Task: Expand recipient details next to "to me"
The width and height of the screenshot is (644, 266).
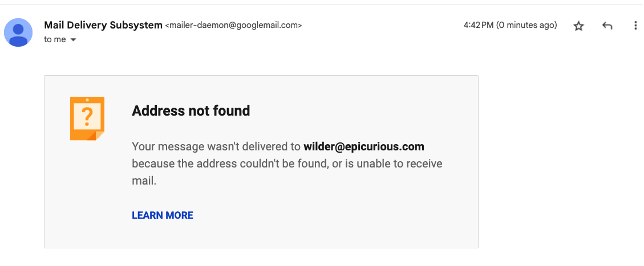Action: [73, 40]
